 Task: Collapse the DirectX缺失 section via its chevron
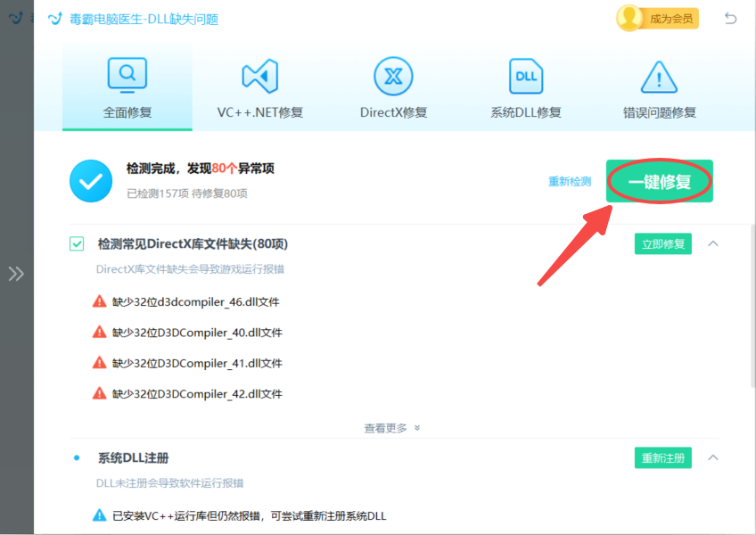coord(714,243)
